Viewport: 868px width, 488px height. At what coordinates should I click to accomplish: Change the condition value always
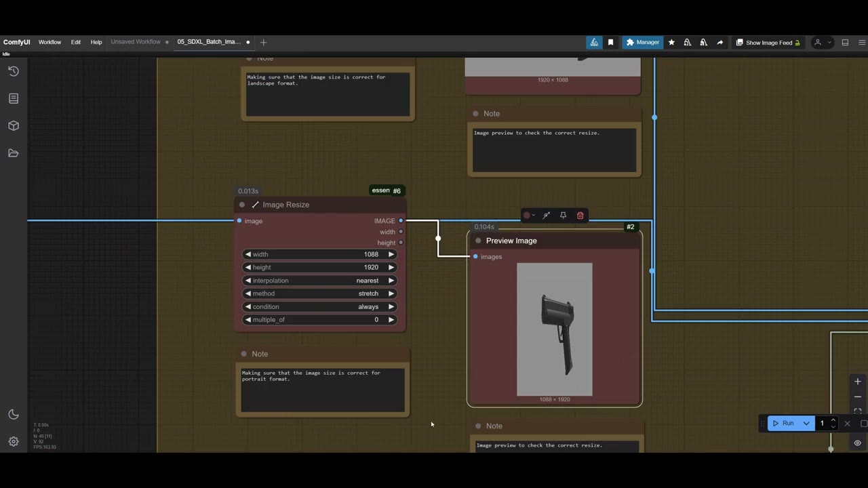point(319,306)
